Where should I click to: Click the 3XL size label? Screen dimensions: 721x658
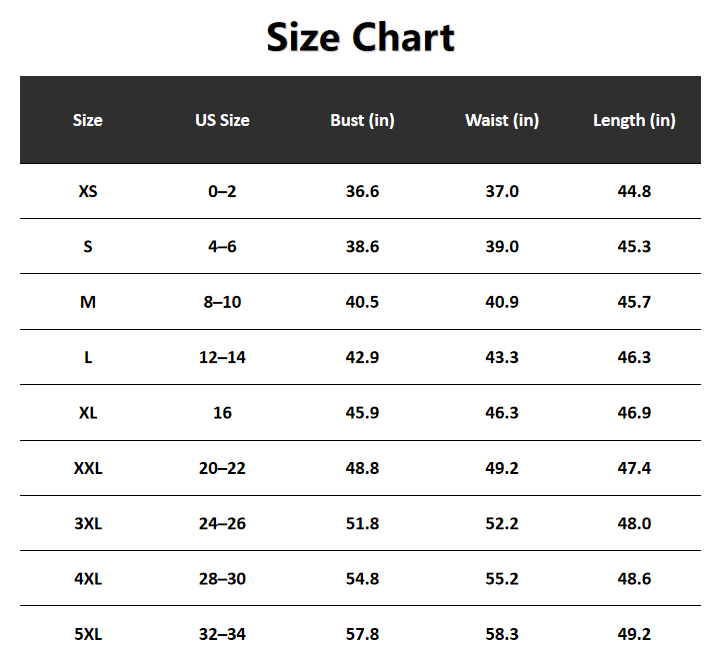point(88,523)
